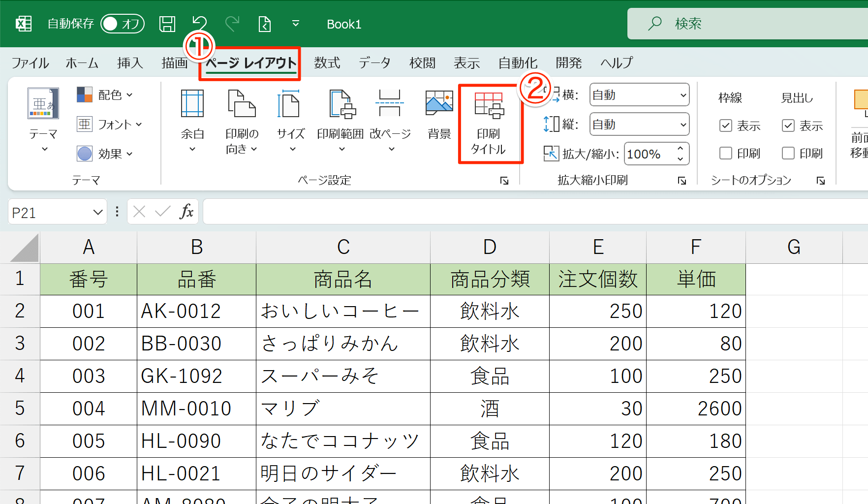Open the データ tab

[375, 63]
